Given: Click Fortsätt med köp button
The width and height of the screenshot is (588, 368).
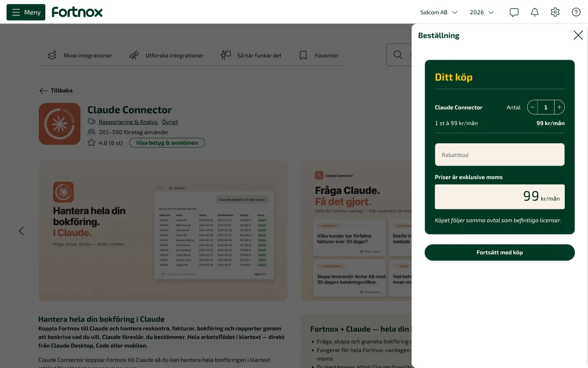Looking at the screenshot, I should [500, 252].
